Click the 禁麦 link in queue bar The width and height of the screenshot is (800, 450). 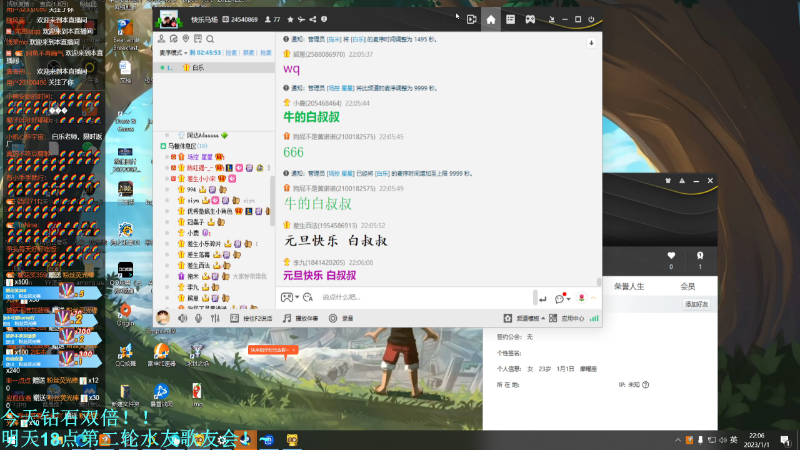[x=248, y=53]
